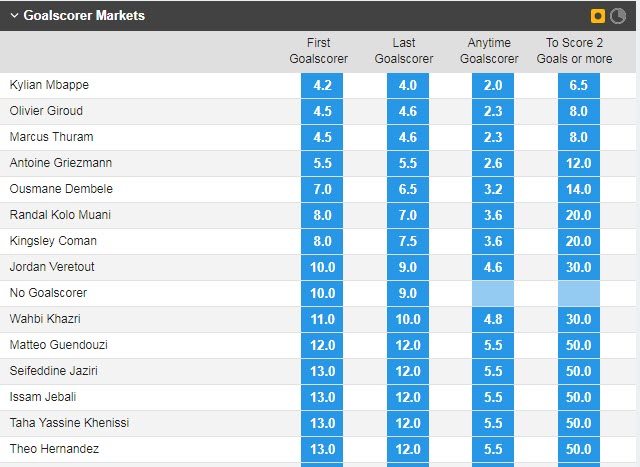Screen dimensions: 640x467
Task: Select Jordan Veretout To Score 2 odds 30.0
Action: 579,267
